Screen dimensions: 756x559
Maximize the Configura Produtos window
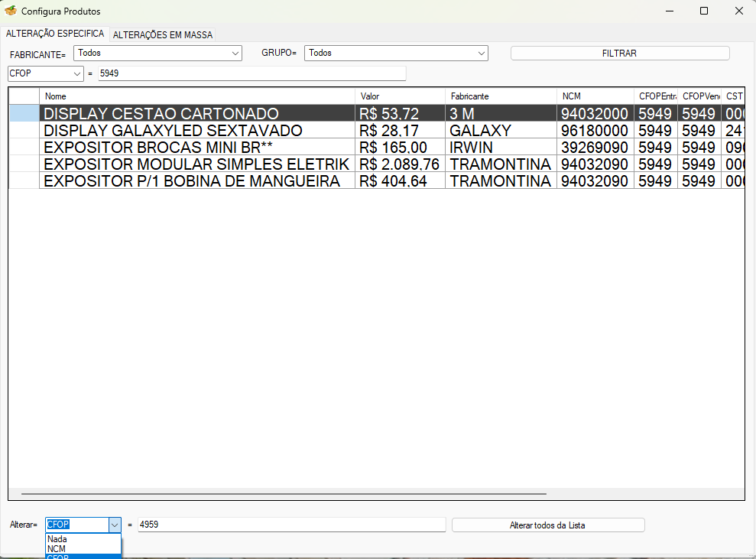(x=704, y=11)
